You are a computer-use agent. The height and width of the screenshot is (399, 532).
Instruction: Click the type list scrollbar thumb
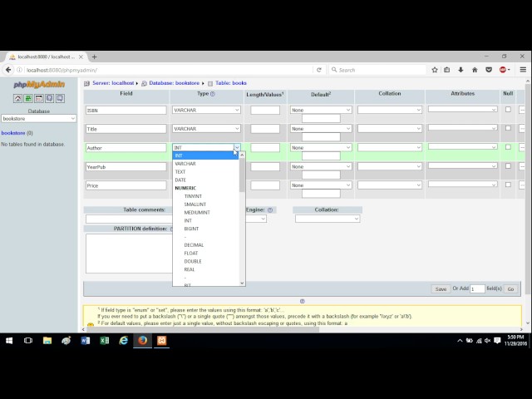tap(242, 175)
